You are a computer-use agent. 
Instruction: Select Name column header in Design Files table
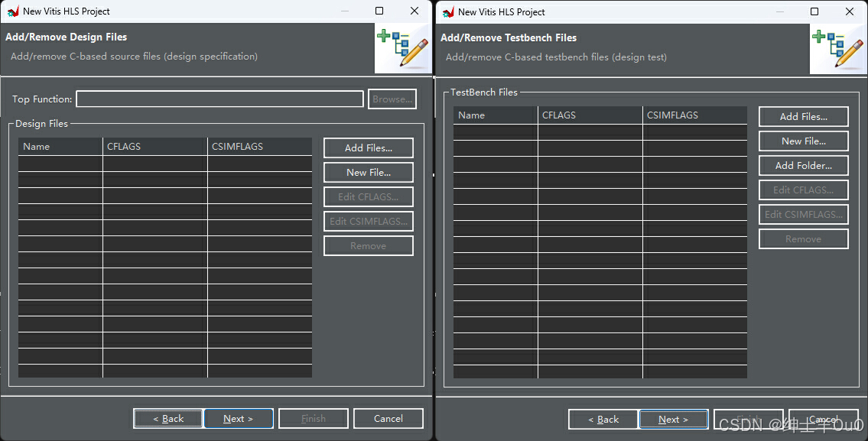click(x=60, y=147)
